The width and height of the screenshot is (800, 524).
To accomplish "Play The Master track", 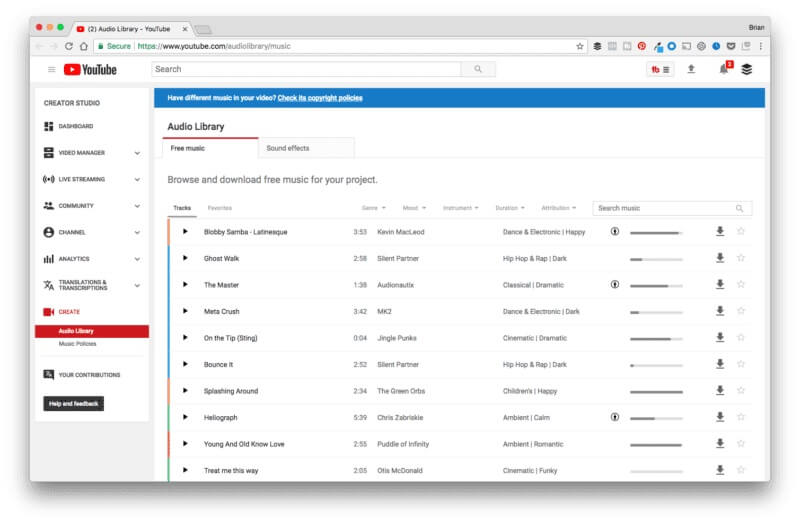I will (185, 285).
